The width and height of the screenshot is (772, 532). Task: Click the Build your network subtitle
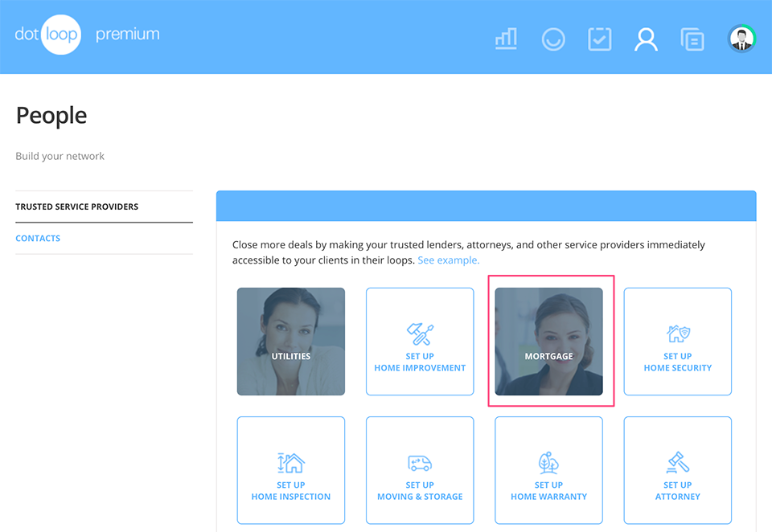point(60,156)
